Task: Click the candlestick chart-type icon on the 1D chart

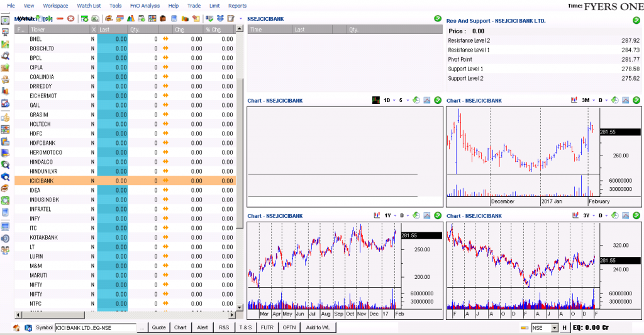Action: (x=376, y=100)
